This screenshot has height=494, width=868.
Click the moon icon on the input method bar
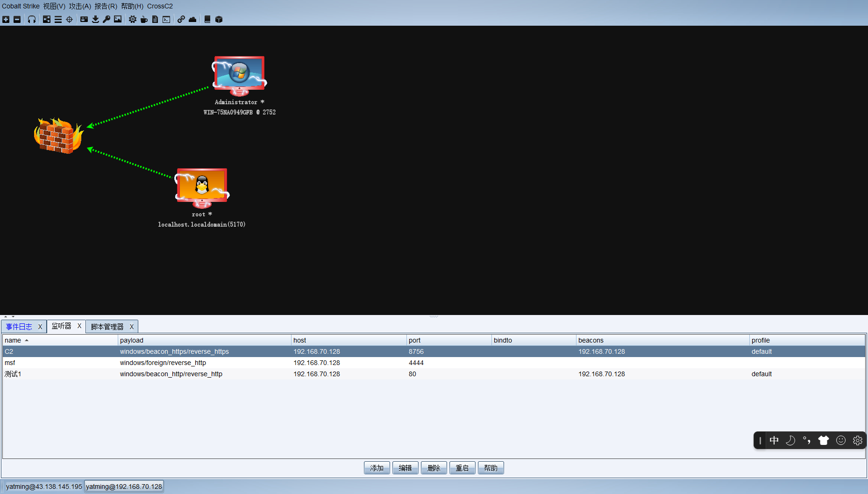[x=790, y=440]
